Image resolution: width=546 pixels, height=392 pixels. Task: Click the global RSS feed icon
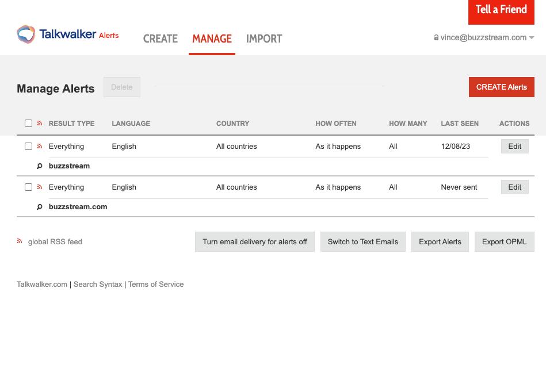click(x=20, y=241)
